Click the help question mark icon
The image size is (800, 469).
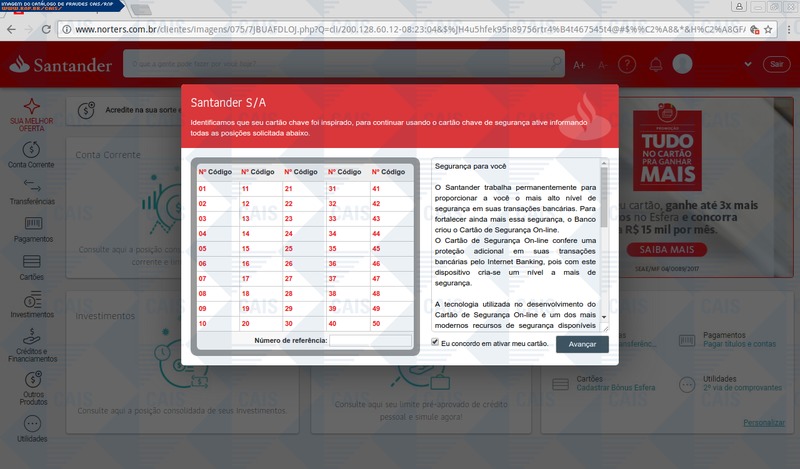[x=627, y=64]
